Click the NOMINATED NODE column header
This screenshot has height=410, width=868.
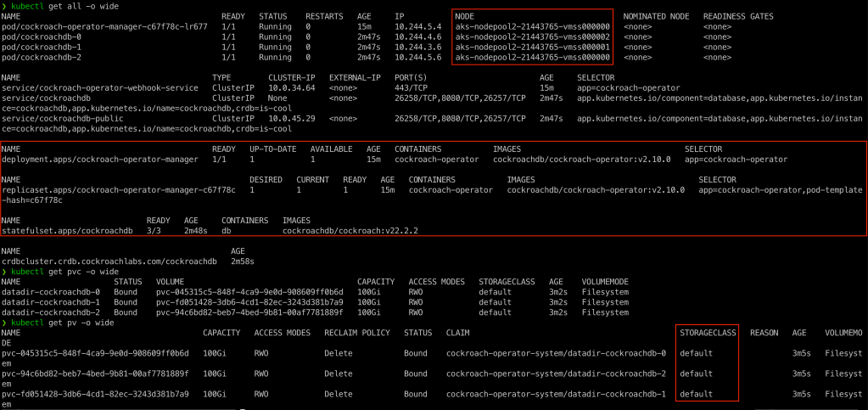(x=654, y=17)
